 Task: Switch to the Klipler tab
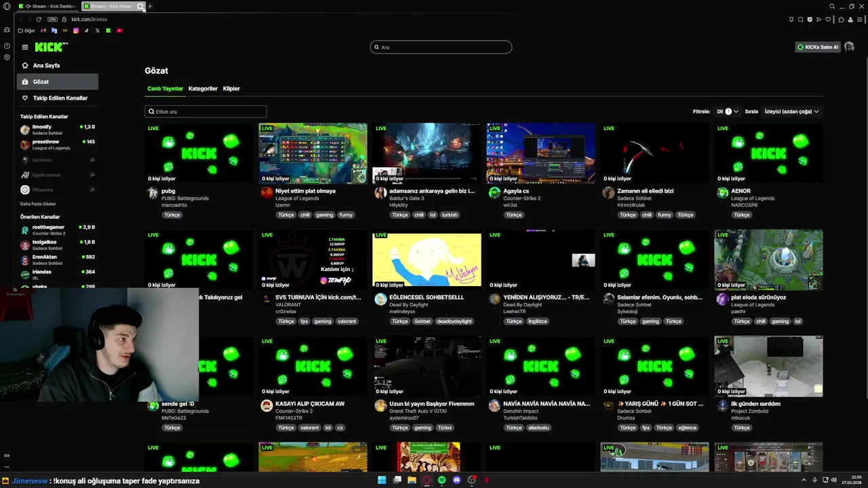pos(231,89)
